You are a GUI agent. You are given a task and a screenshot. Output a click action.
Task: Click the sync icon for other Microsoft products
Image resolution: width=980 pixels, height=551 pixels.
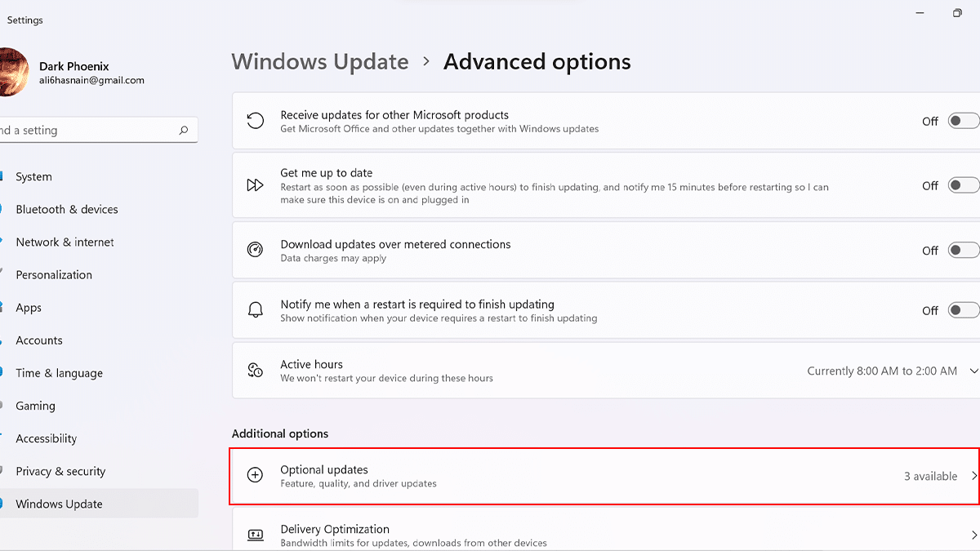(256, 121)
